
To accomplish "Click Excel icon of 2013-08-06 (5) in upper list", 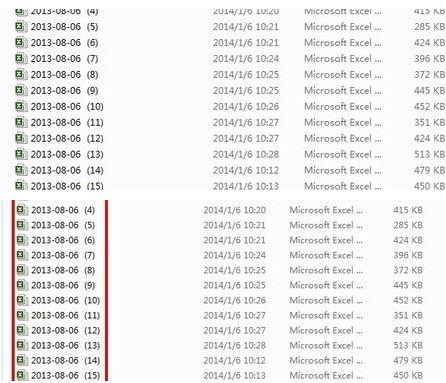I will coord(21,26).
